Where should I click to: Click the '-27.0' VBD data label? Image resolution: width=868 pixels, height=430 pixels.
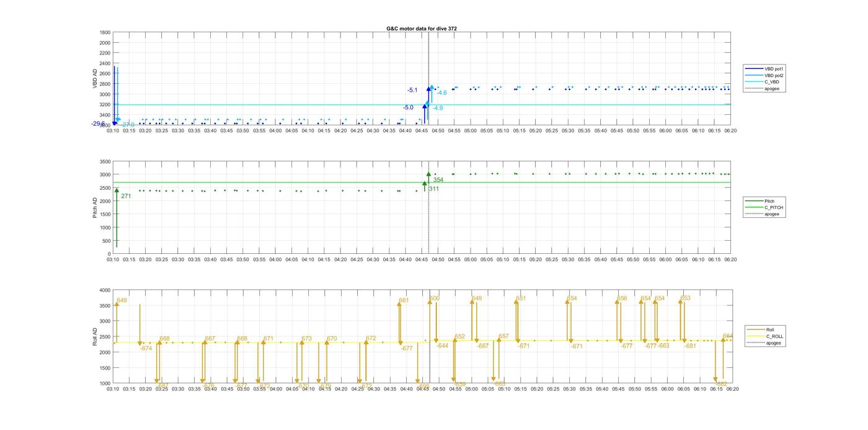(x=128, y=125)
